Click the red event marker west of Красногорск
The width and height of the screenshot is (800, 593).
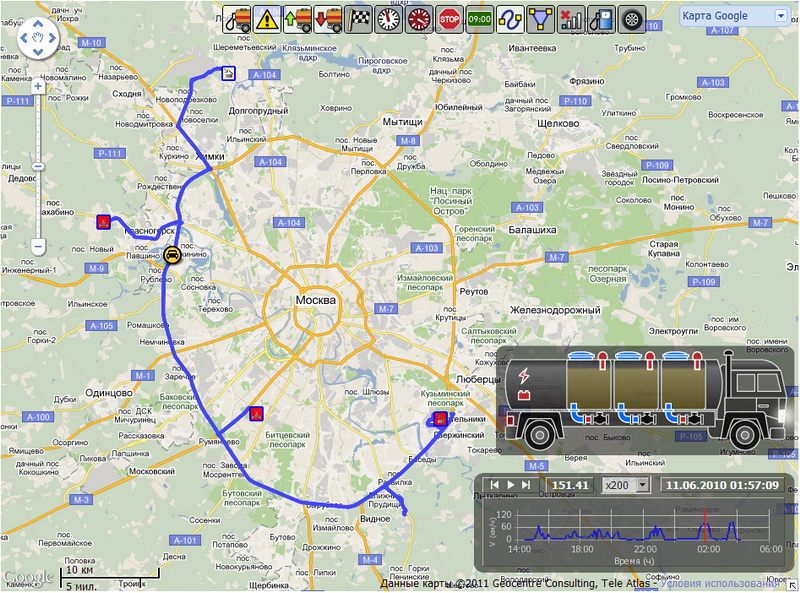pyautogui.click(x=104, y=222)
